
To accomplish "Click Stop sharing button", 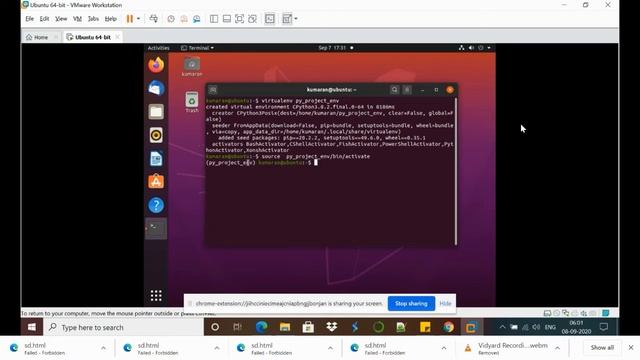I will point(411,304).
